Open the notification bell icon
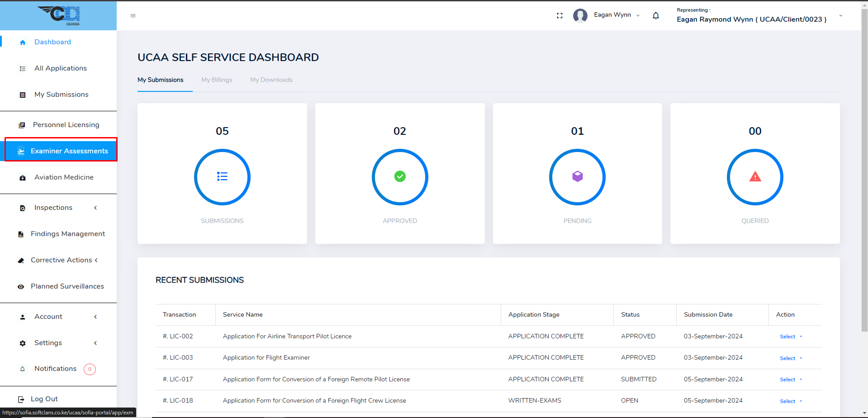 click(x=655, y=16)
